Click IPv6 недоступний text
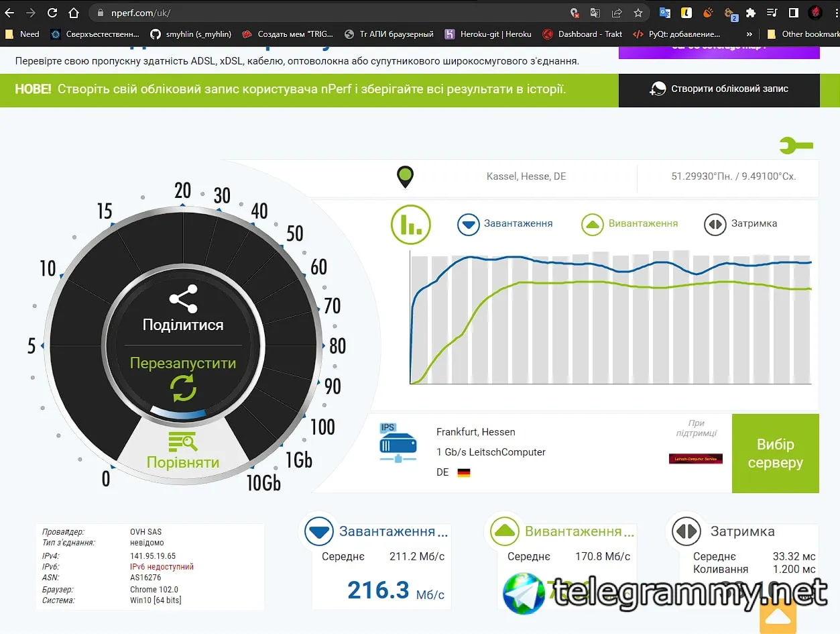The width and height of the screenshot is (840, 634). (162, 567)
